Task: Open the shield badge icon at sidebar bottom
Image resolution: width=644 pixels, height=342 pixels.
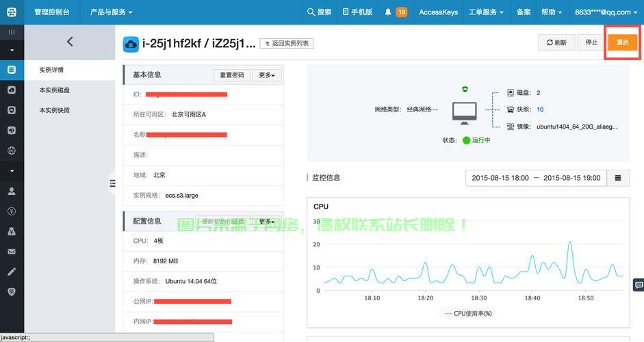Action: tap(12, 291)
